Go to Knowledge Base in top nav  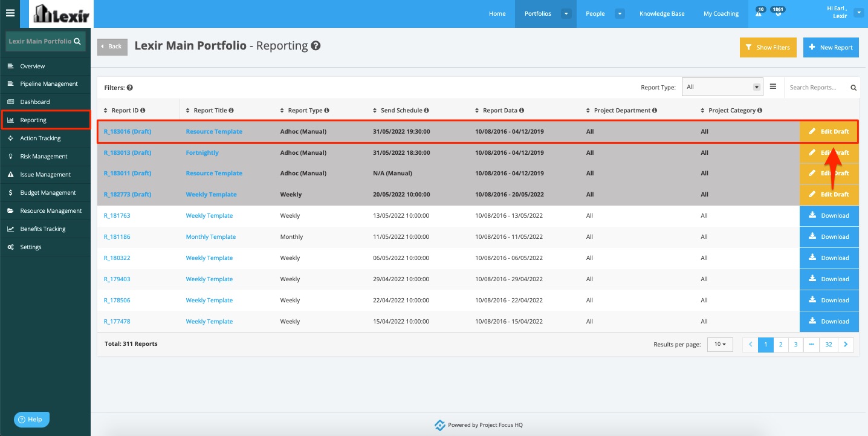(662, 13)
